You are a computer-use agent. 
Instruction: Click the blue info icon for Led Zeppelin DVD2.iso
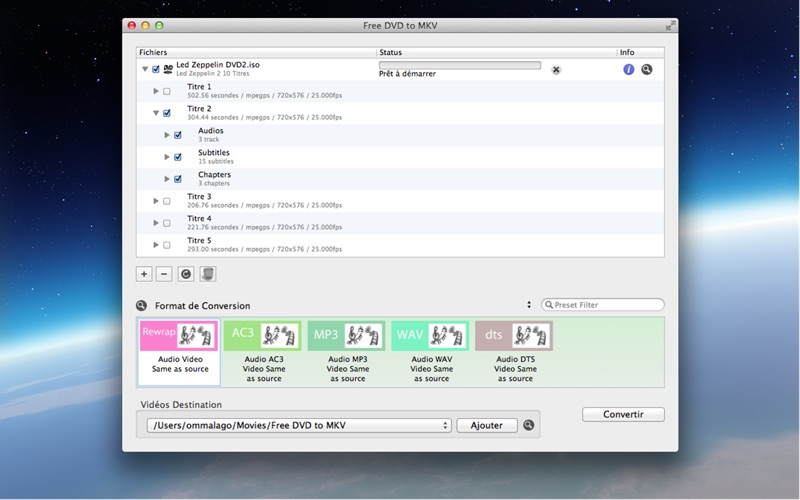point(629,69)
